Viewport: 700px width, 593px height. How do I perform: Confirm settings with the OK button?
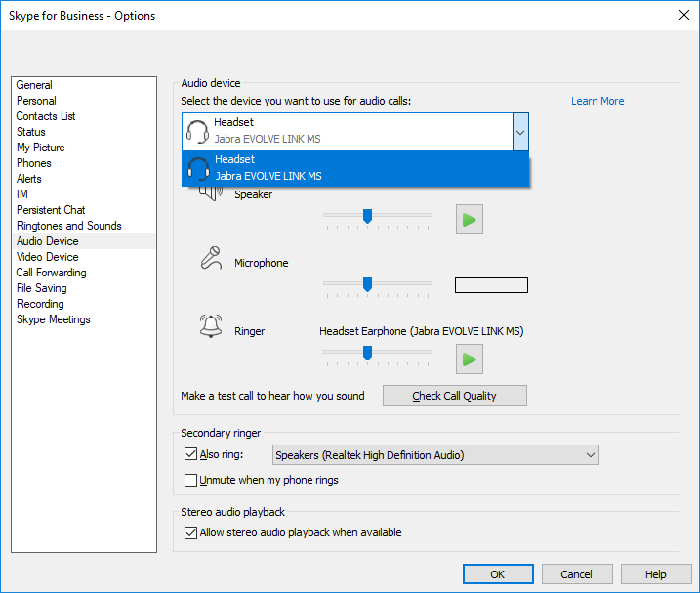(x=498, y=574)
